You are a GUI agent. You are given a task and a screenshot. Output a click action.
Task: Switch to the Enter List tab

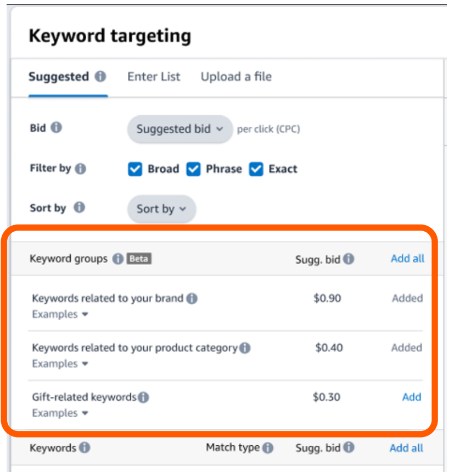(154, 77)
